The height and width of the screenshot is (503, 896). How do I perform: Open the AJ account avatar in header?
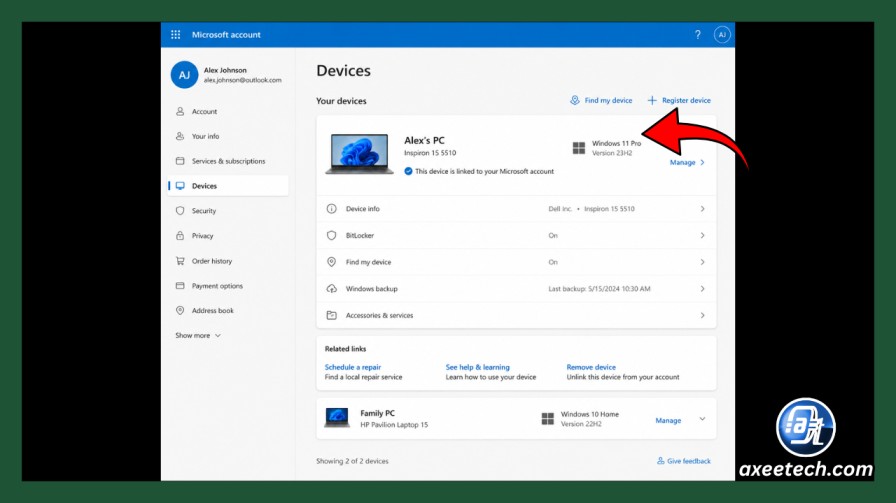722,35
